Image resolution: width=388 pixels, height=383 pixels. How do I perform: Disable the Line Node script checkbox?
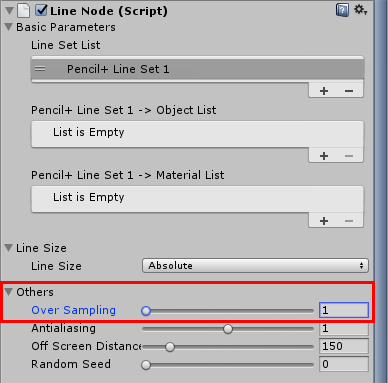tap(41, 10)
